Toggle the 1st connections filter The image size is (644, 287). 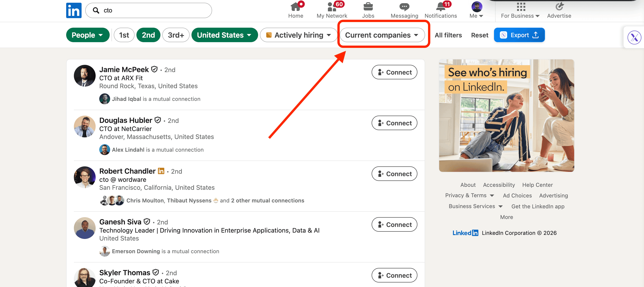tap(124, 35)
